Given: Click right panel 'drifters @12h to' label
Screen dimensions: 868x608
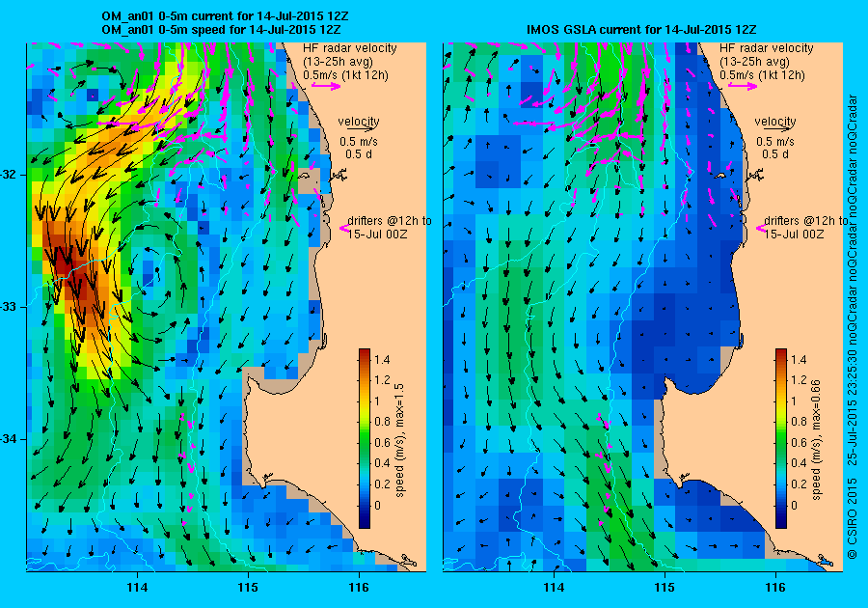Looking at the screenshot, I should click(x=806, y=220).
